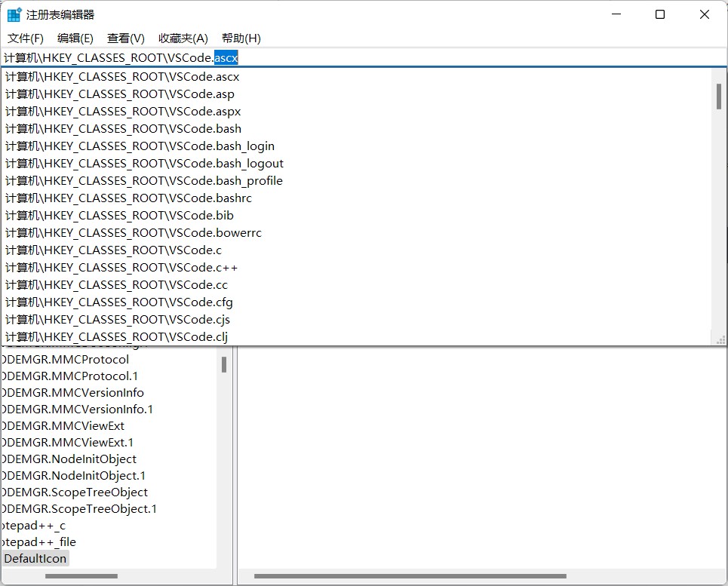Select ODEMGR.NodeInitObject in the tree
The image size is (728, 586).
(x=68, y=459)
